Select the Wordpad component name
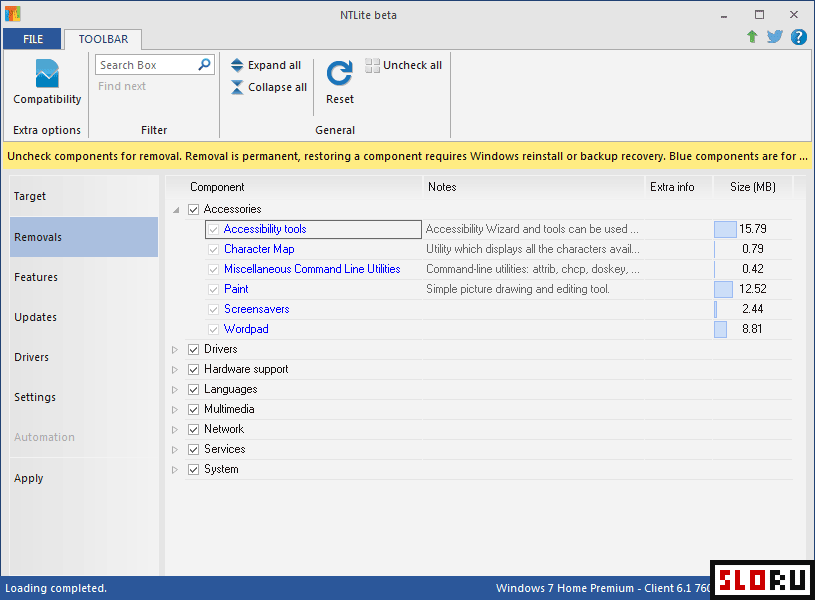The image size is (815, 600). pos(246,329)
